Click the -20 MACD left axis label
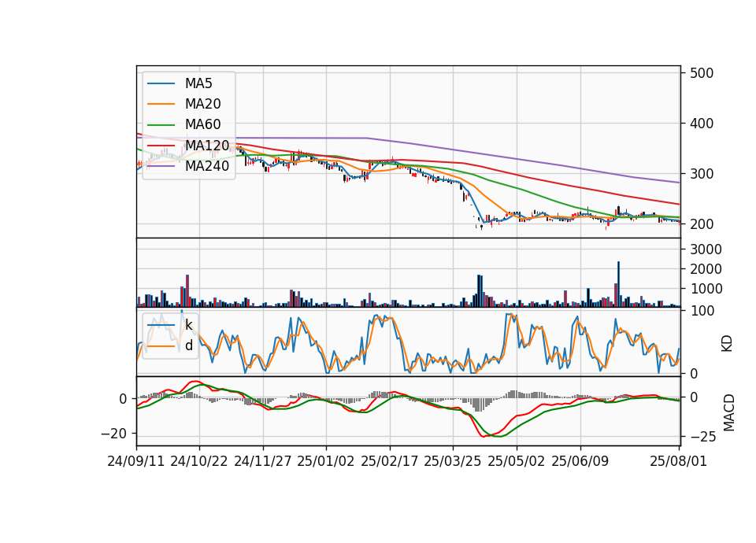Viewport: 756px width, 543px height. pyautogui.click(x=113, y=434)
